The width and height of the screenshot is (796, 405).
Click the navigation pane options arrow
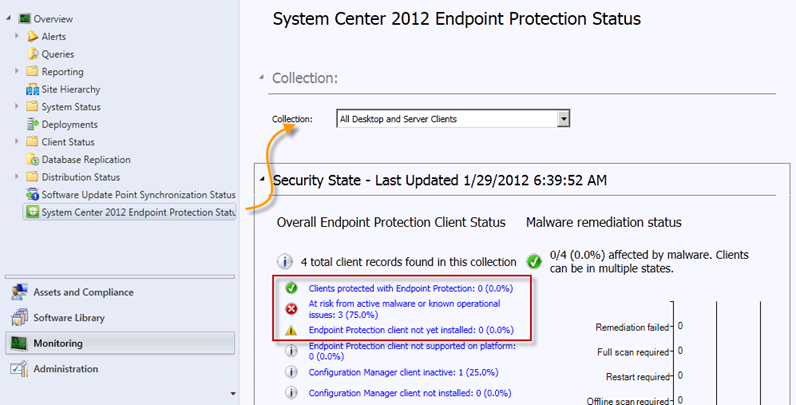click(233, 393)
